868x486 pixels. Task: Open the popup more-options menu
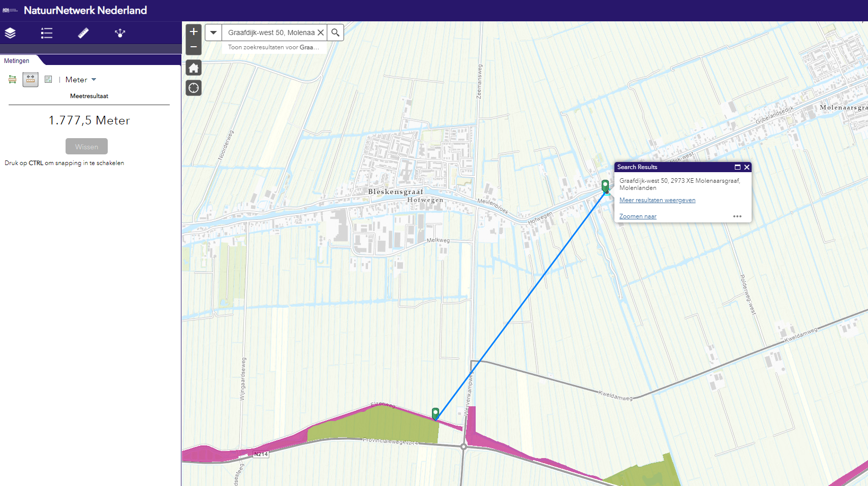pyautogui.click(x=737, y=216)
